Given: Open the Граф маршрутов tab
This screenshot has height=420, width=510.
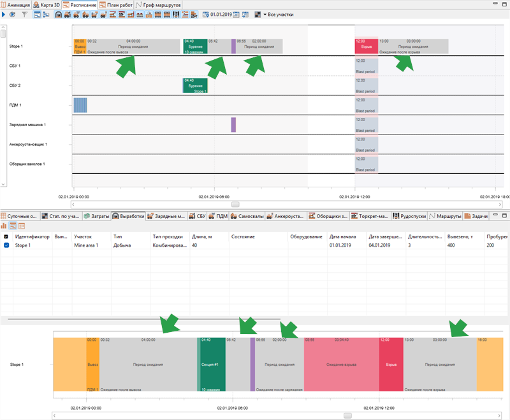Looking at the screenshot, I should pos(158,5).
